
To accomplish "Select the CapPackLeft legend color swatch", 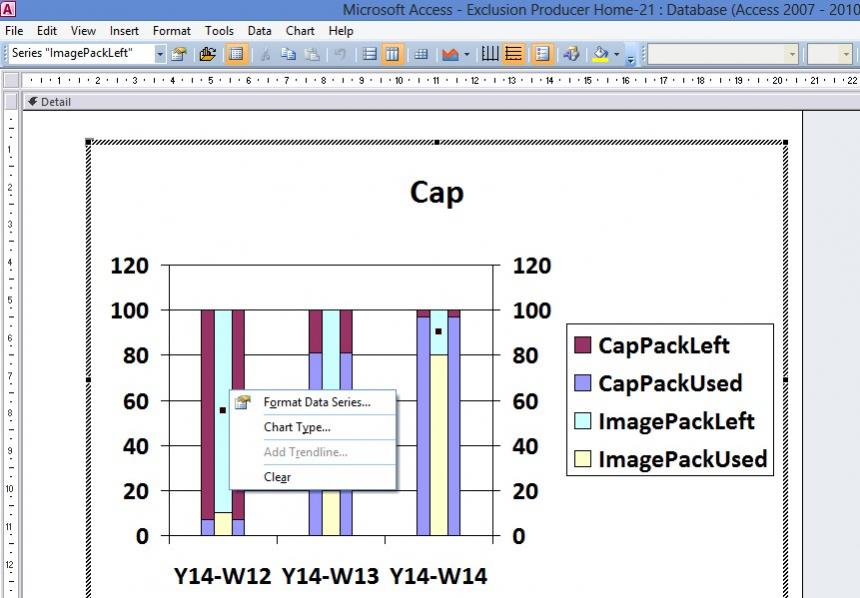I will tap(582, 345).
